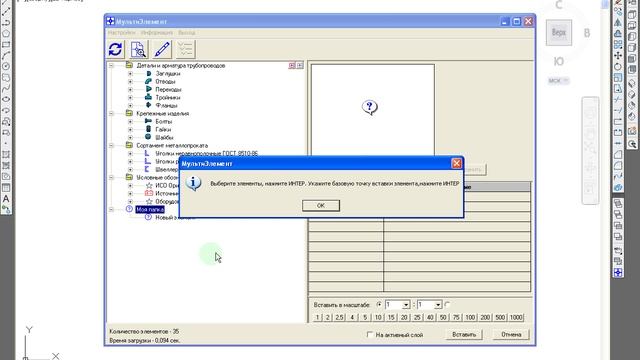This screenshot has height=360, width=640.
Task: Click the 'Отмена' button
Action: [511, 335]
